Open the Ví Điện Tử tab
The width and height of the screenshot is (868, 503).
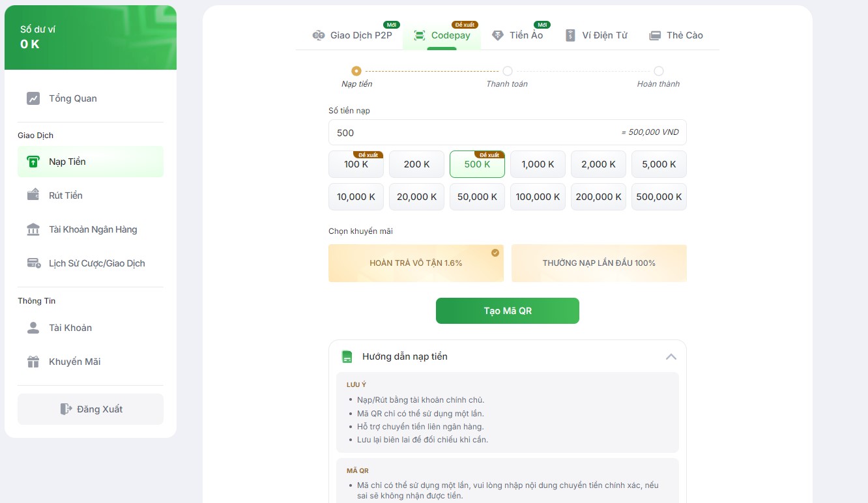click(596, 35)
